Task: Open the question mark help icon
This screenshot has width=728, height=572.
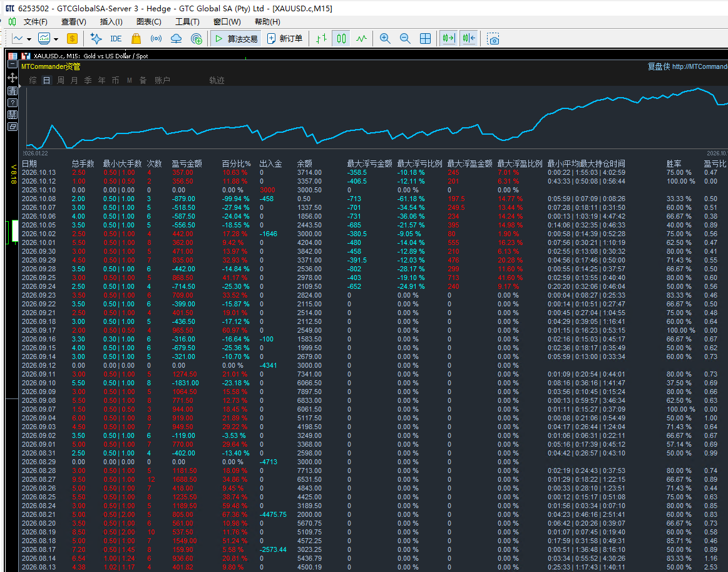Action: point(13,103)
